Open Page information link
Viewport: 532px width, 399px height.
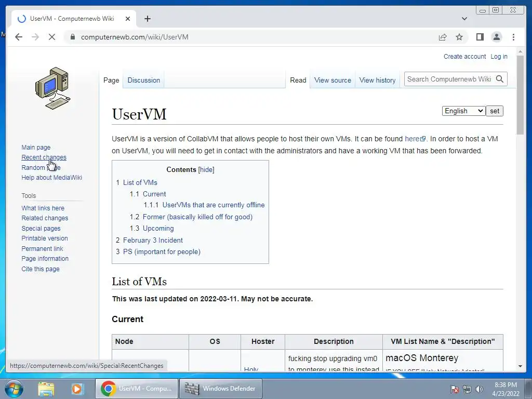point(45,259)
